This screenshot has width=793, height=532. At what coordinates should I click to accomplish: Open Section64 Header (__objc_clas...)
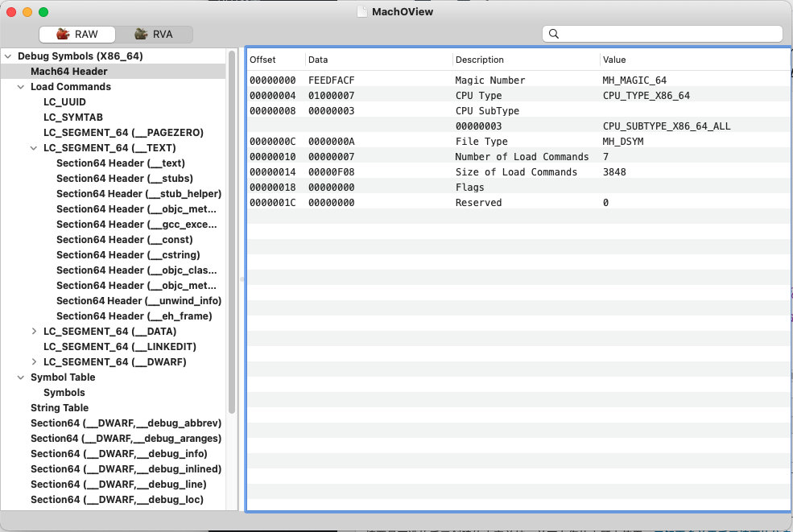(x=137, y=270)
